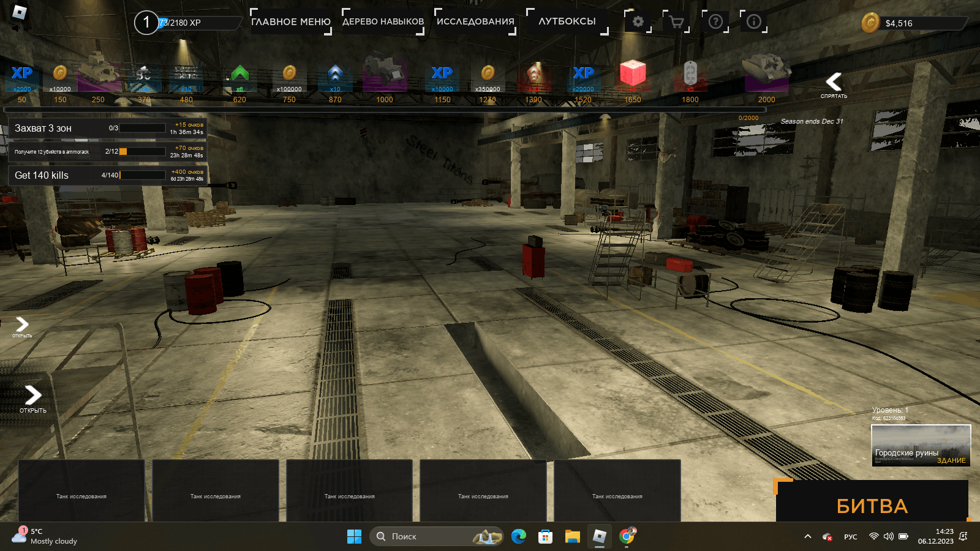The width and height of the screenshot is (980, 551).
Task: Open the info icon
Action: 753,21
